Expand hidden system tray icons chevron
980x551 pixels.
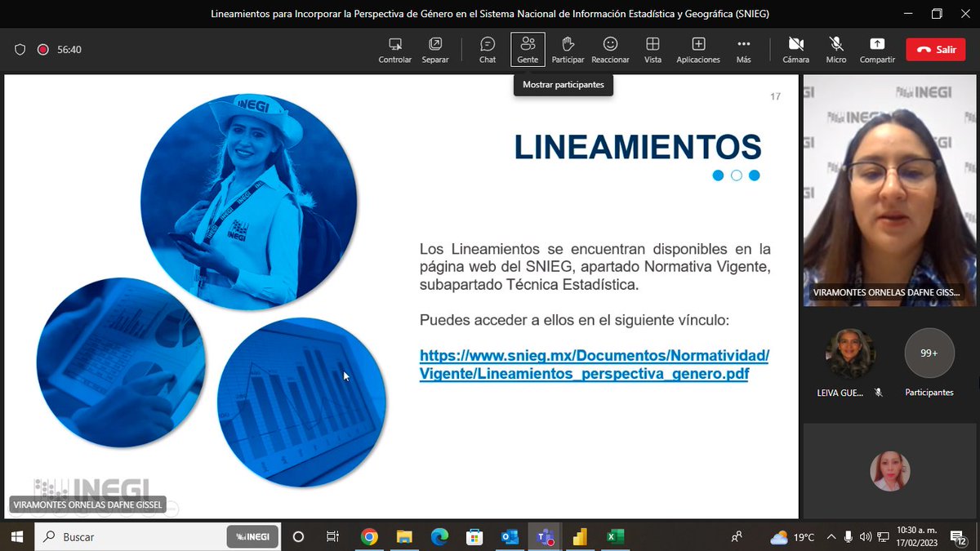tap(831, 536)
